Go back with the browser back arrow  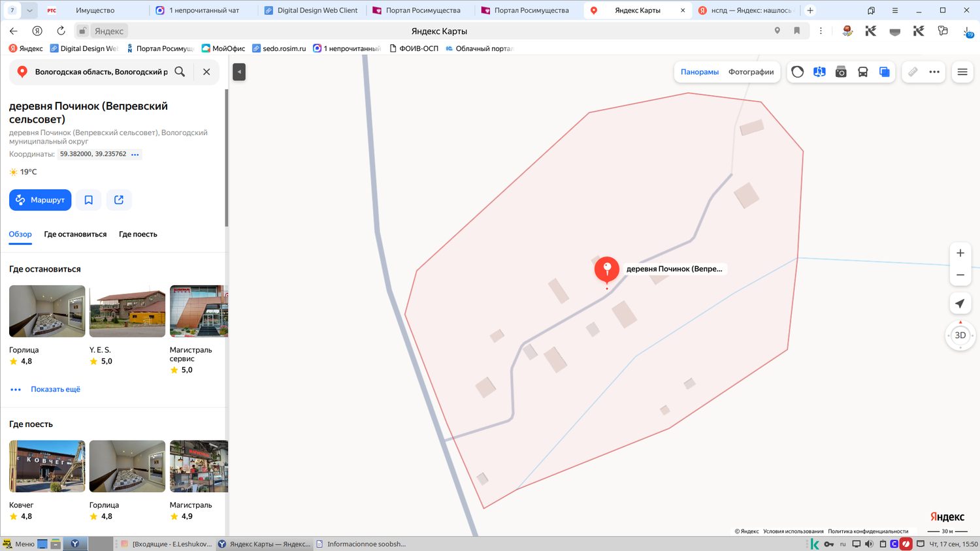click(14, 31)
